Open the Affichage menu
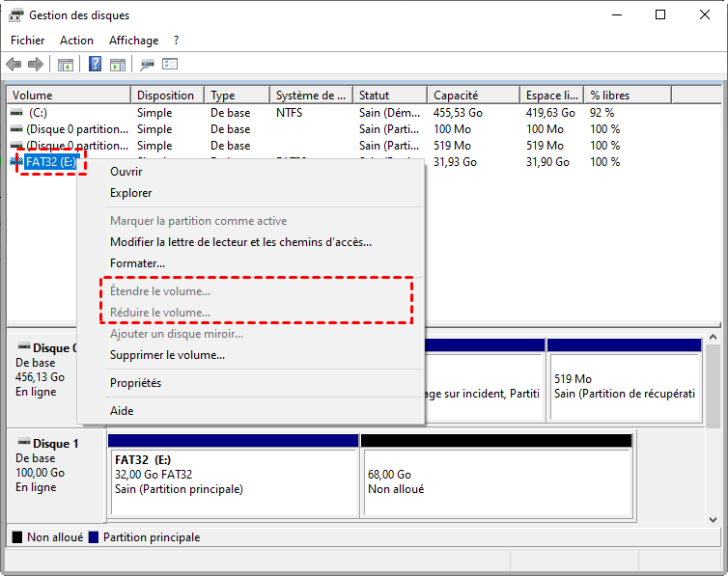Viewport: 728px width, 576px height. pos(133,41)
